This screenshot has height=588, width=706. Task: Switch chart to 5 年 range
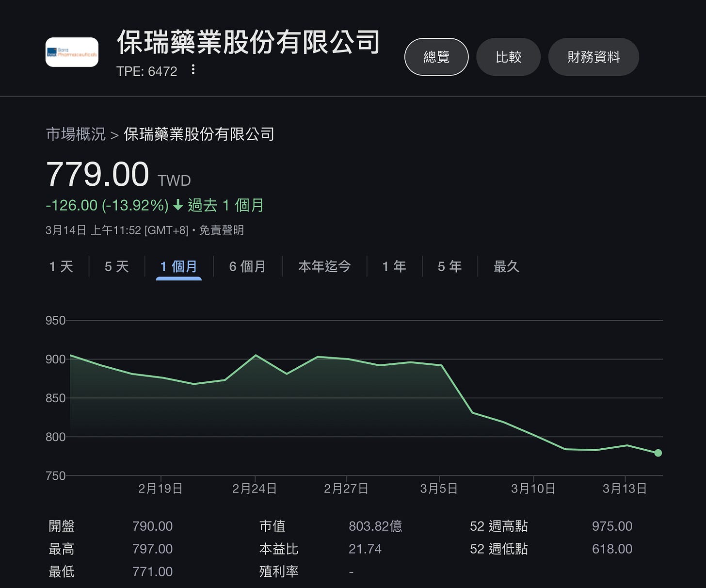click(x=449, y=266)
